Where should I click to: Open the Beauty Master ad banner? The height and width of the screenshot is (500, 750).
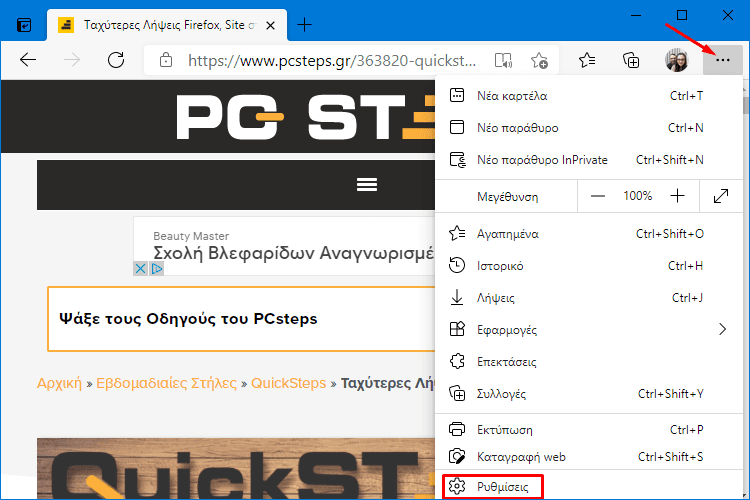pos(285,246)
